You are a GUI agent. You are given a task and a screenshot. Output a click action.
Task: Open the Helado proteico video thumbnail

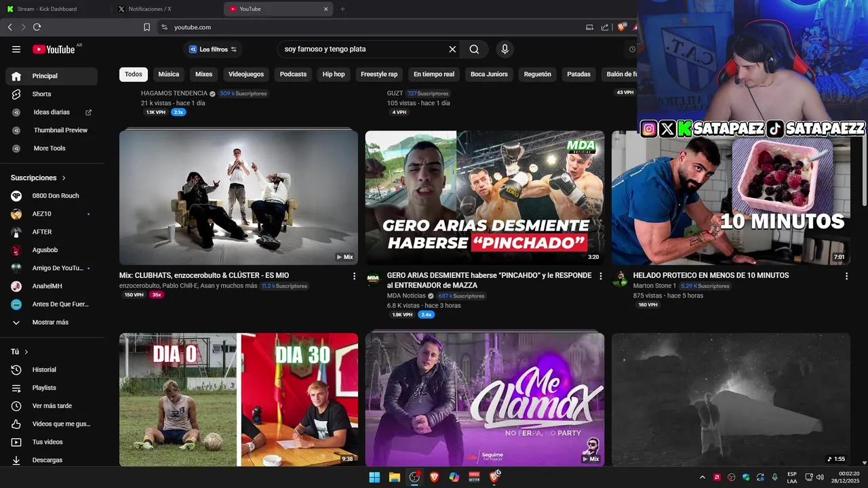pyautogui.click(x=731, y=197)
